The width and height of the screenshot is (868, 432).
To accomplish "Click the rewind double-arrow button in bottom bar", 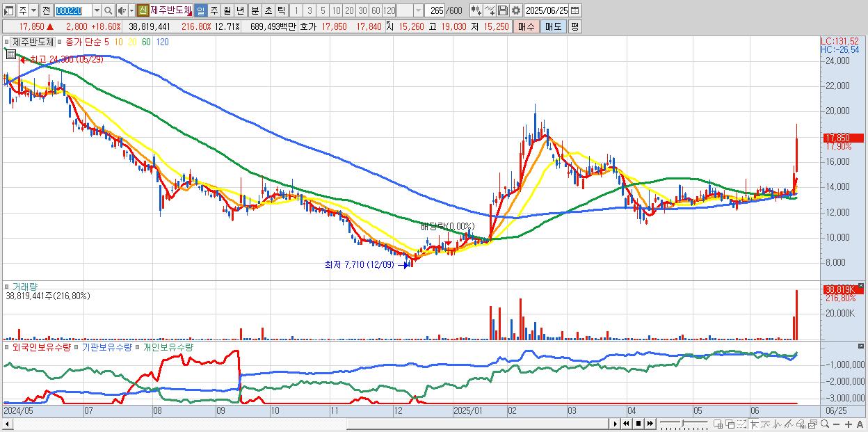I will [626, 424].
